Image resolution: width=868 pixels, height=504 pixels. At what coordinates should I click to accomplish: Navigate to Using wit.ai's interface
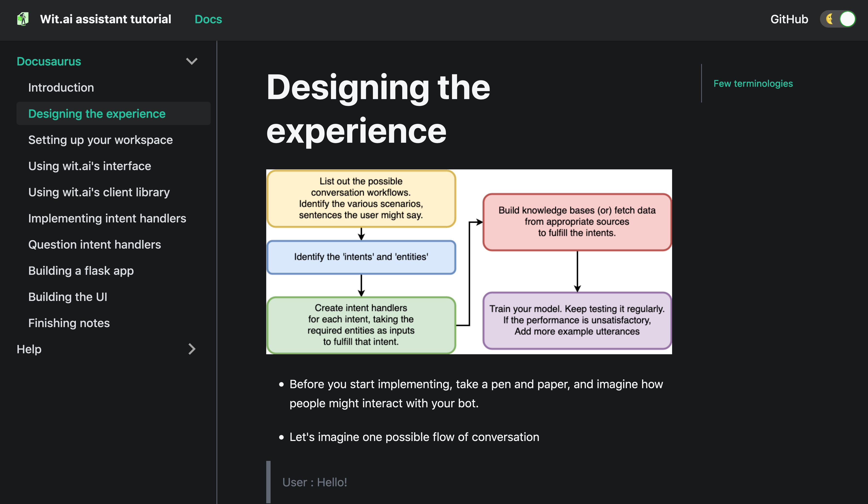point(89,166)
